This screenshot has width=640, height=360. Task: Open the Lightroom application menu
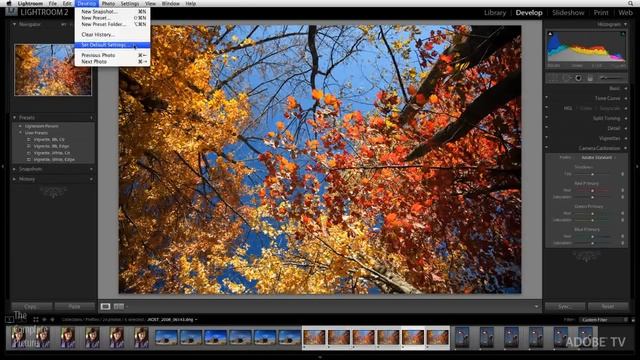click(30, 3)
